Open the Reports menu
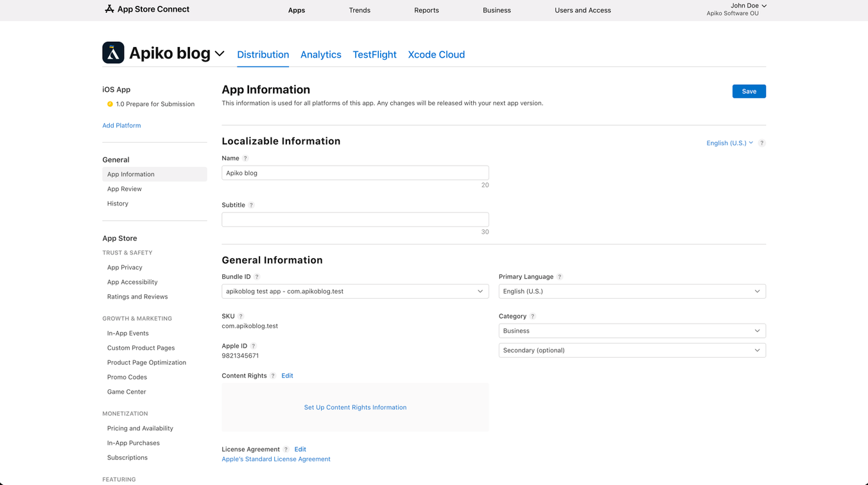 coord(426,10)
